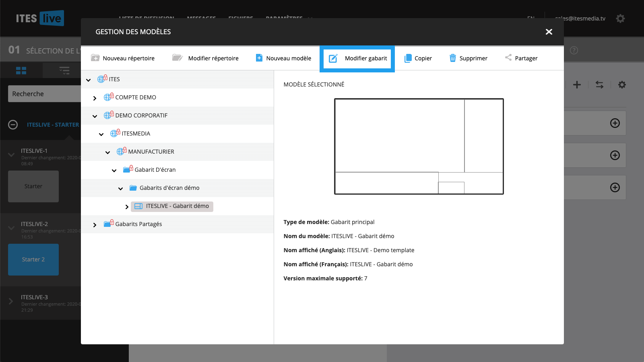The image size is (644, 362).
Task: Click the Modifier gabarit pencil icon
Action: tap(333, 58)
